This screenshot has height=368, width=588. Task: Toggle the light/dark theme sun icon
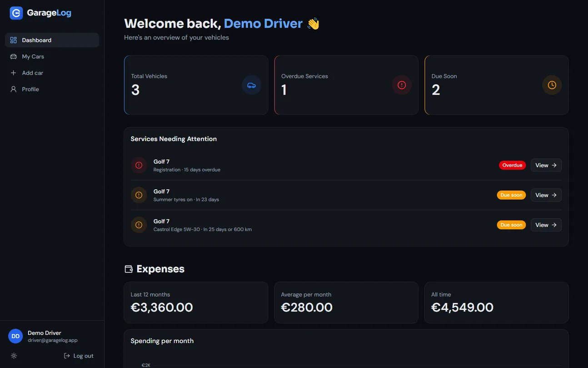14,356
